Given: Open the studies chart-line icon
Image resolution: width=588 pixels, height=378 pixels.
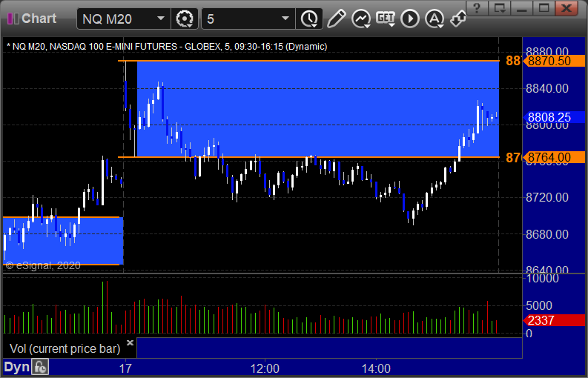Looking at the screenshot, I should pyautogui.click(x=361, y=19).
